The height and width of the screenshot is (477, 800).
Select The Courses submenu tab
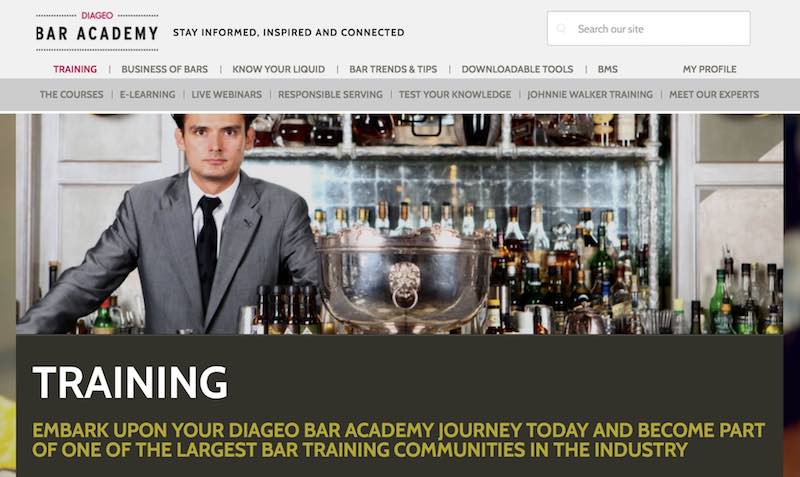click(x=71, y=94)
